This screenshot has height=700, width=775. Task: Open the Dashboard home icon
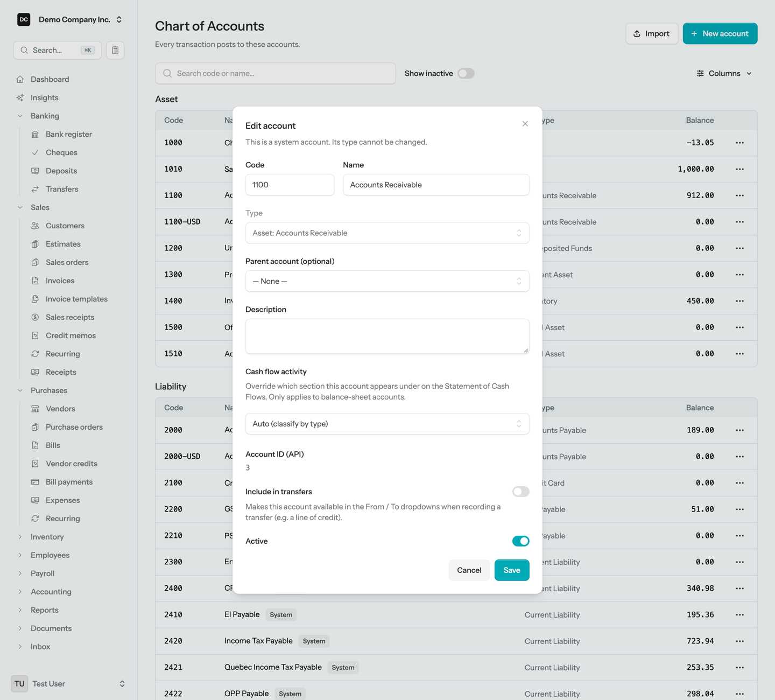pyautogui.click(x=20, y=79)
